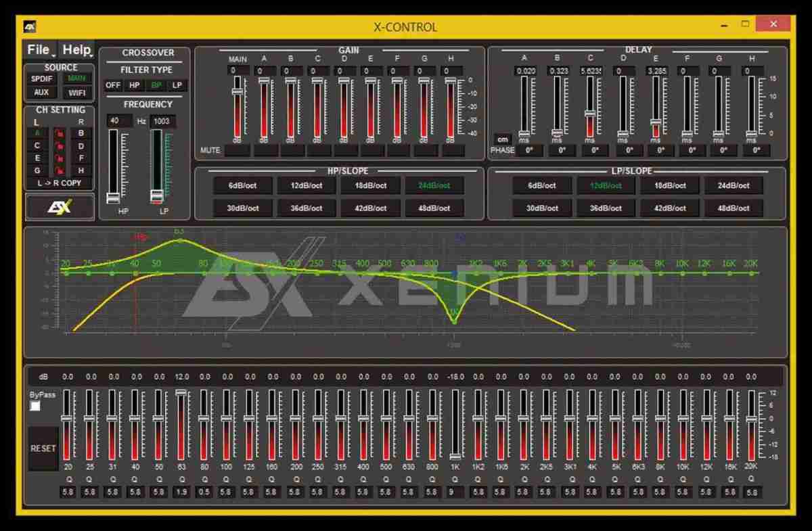Mute gain channel H
812x531 pixels.
pyautogui.click(x=452, y=150)
